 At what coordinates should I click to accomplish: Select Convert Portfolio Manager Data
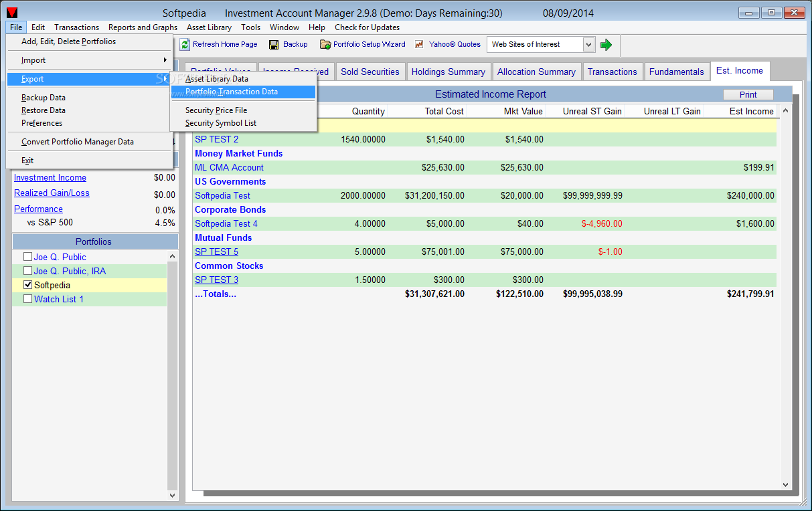[x=89, y=142]
